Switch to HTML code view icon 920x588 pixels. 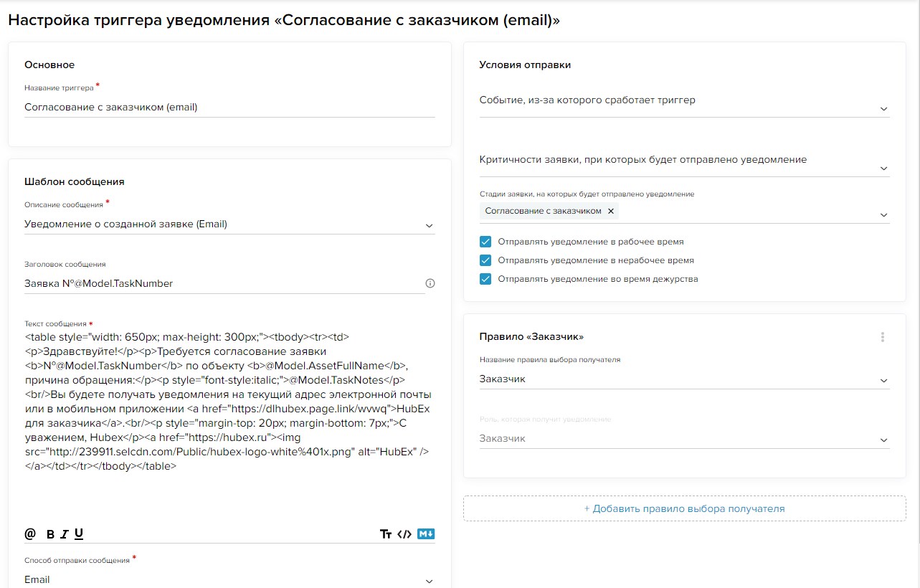404,534
